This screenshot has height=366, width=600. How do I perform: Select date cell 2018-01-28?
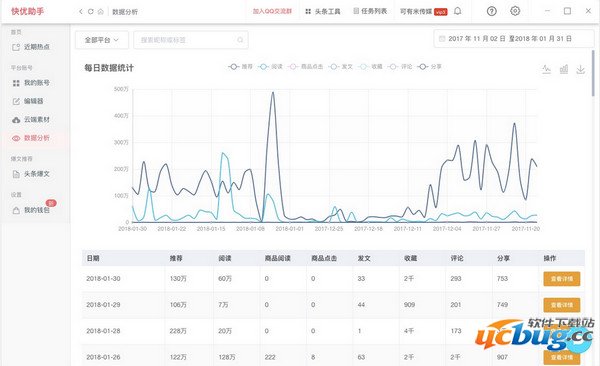click(x=103, y=331)
